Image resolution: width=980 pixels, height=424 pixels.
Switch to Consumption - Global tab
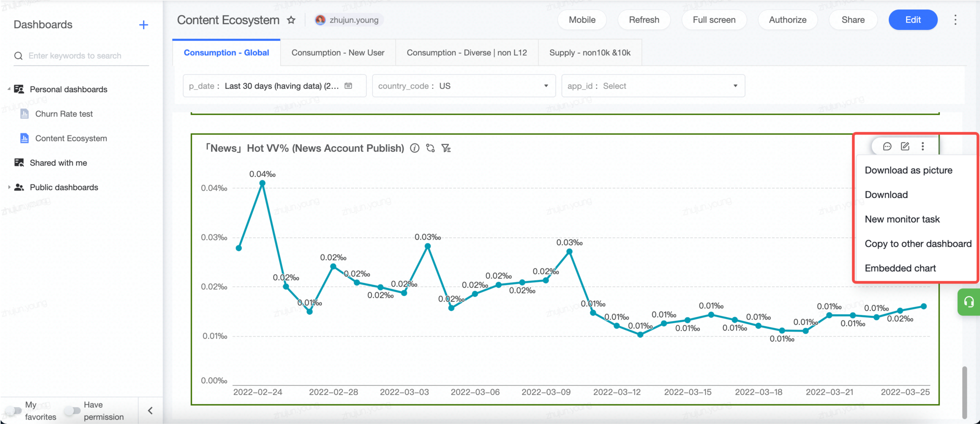[226, 53]
